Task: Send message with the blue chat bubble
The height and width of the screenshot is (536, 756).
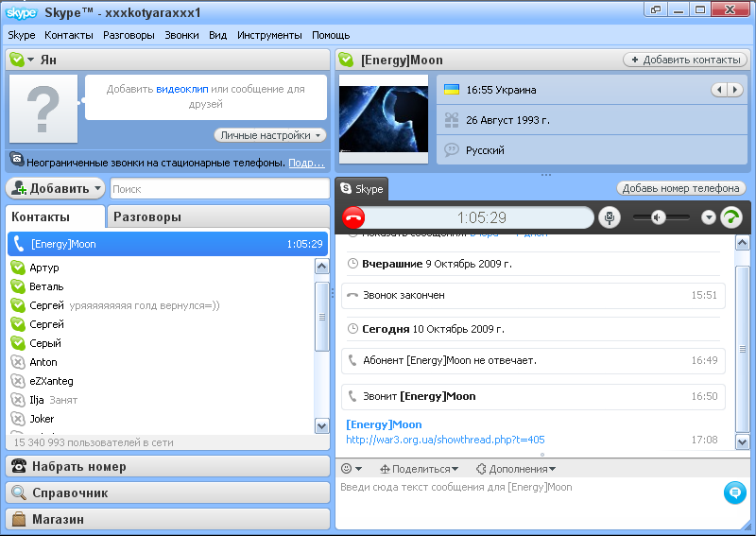Action: (x=735, y=493)
